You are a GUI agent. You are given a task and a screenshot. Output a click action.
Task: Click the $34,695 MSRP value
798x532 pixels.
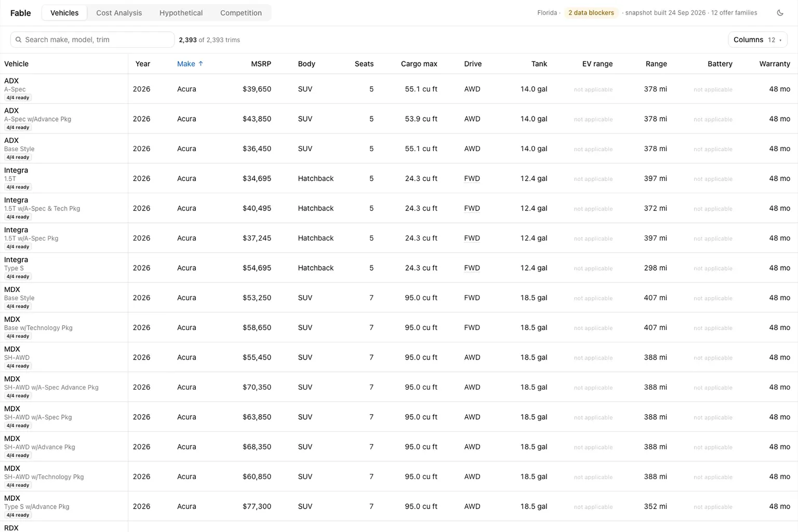[x=257, y=178]
